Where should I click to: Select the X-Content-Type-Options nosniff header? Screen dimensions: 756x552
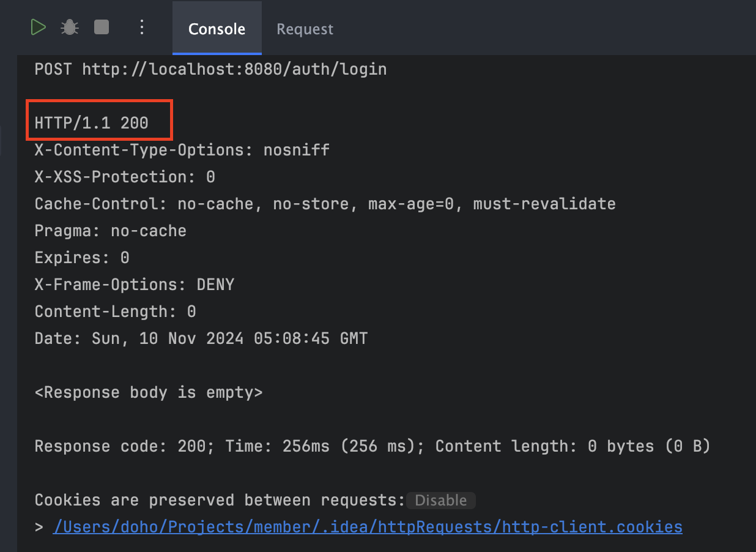pos(182,150)
